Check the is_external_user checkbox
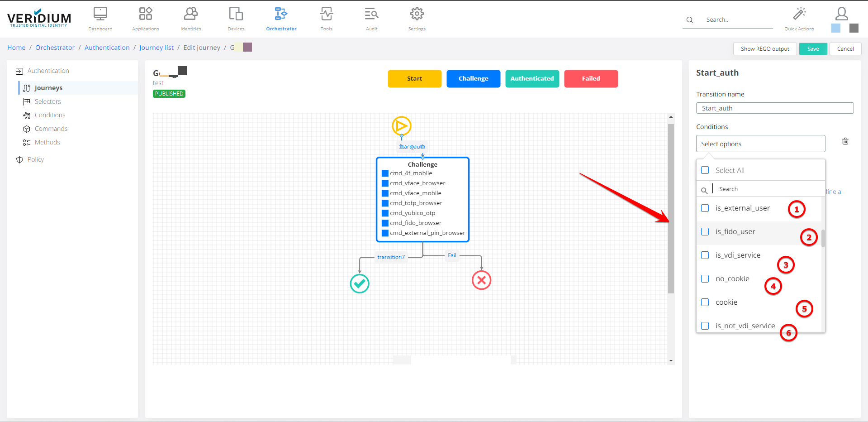This screenshot has height=422, width=868. (x=705, y=208)
